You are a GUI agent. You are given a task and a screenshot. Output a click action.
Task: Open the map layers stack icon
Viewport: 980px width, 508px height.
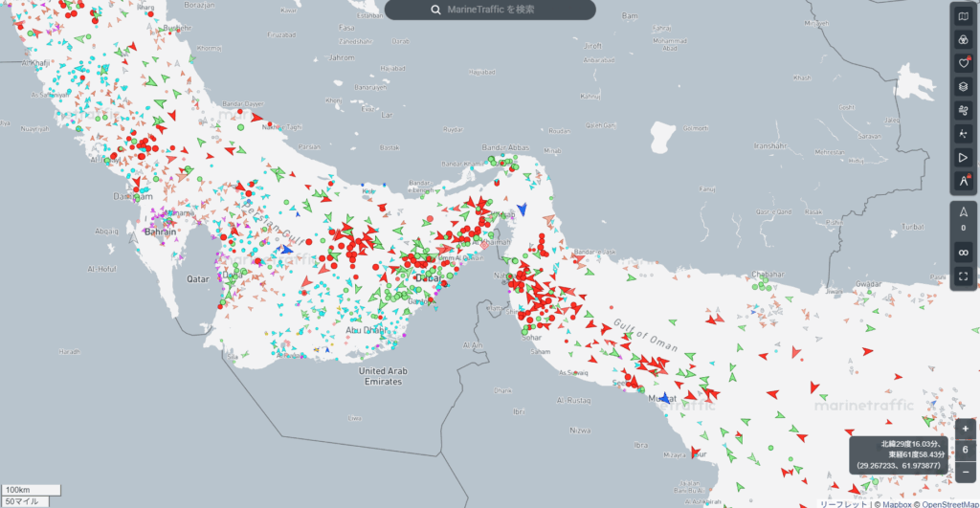point(963,86)
